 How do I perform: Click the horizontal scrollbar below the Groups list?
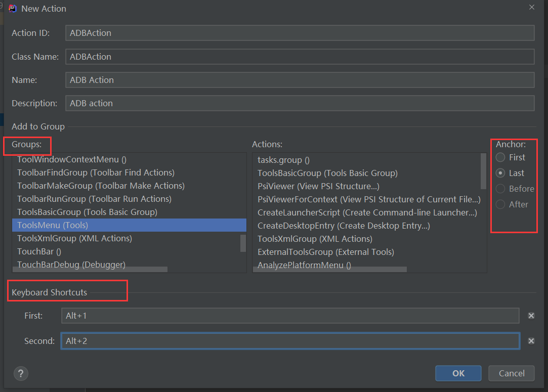coord(91,269)
